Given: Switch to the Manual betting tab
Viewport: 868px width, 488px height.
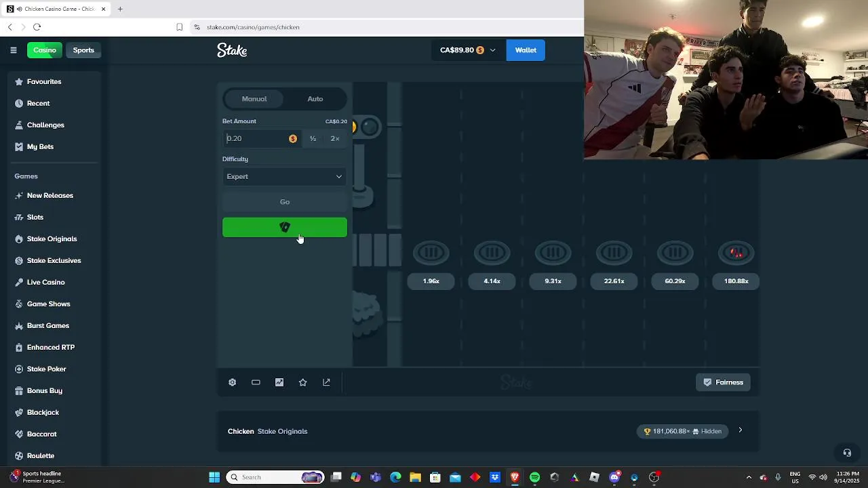Looking at the screenshot, I should [x=254, y=99].
